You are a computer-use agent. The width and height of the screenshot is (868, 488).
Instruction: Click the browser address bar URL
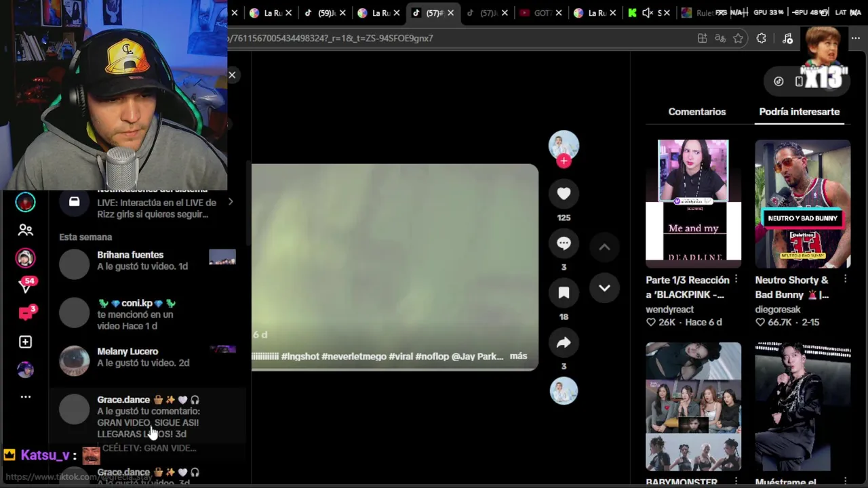click(331, 39)
